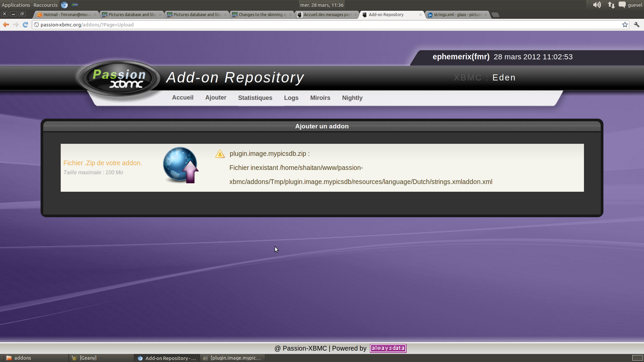
Task: Open the Applications menu
Action: [16, 5]
